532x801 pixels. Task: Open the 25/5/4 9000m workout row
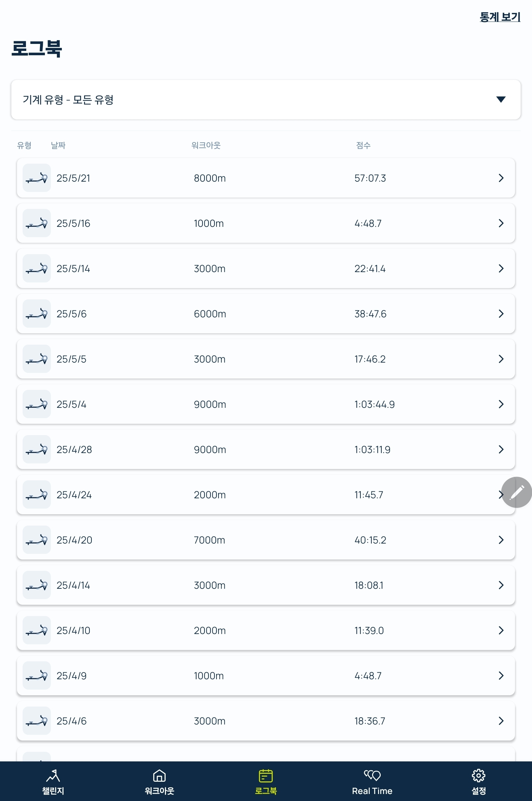tap(266, 404)
